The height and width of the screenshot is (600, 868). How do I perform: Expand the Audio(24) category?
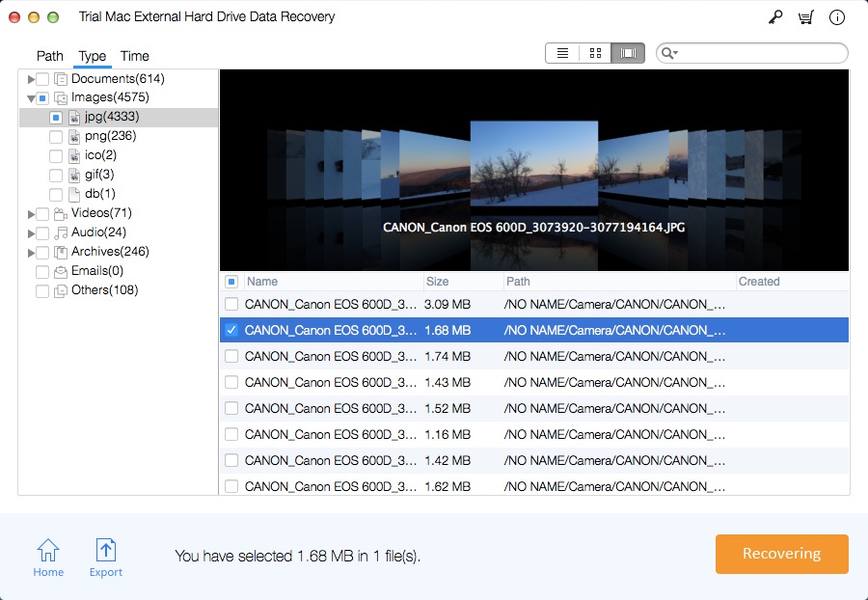tap(31, 233)
